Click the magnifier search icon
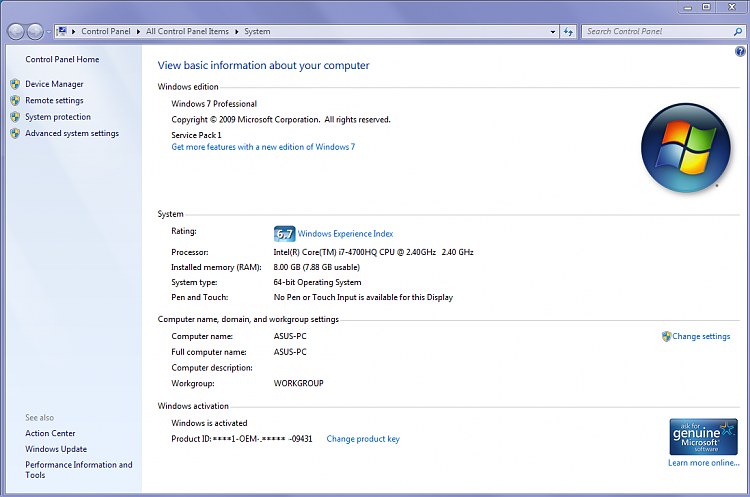The image size is (750, 497). coord(738,32)
